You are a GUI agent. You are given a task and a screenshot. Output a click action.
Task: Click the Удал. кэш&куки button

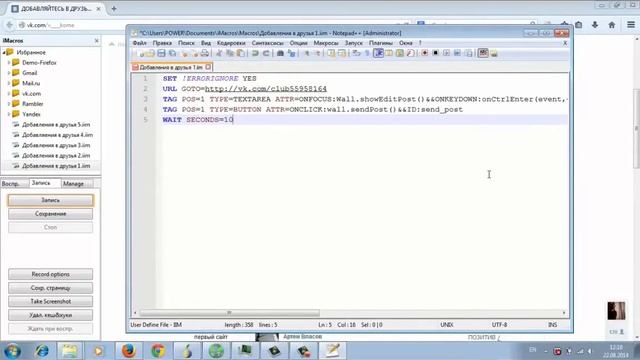coord(51,315)
